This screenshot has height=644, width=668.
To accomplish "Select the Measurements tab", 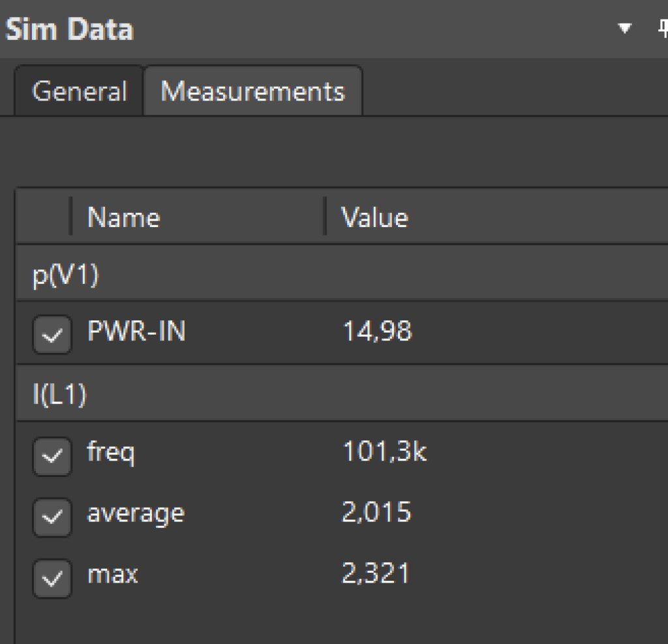I will point(252,91).
